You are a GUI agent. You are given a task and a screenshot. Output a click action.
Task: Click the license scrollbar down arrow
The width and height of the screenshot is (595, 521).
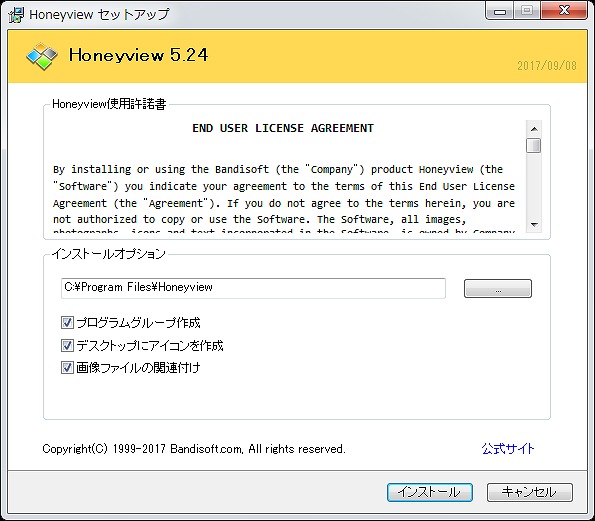pyautogui.click(x=534, y=224)
